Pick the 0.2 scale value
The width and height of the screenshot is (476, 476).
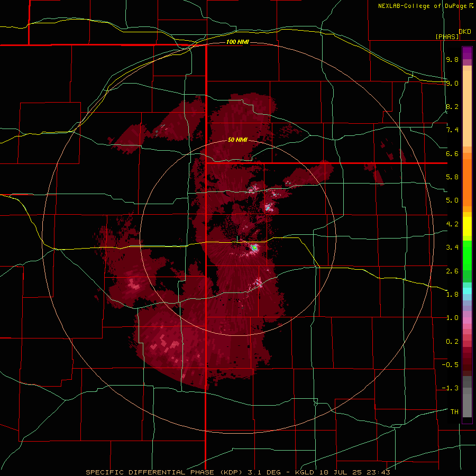(x=452, y=342)
